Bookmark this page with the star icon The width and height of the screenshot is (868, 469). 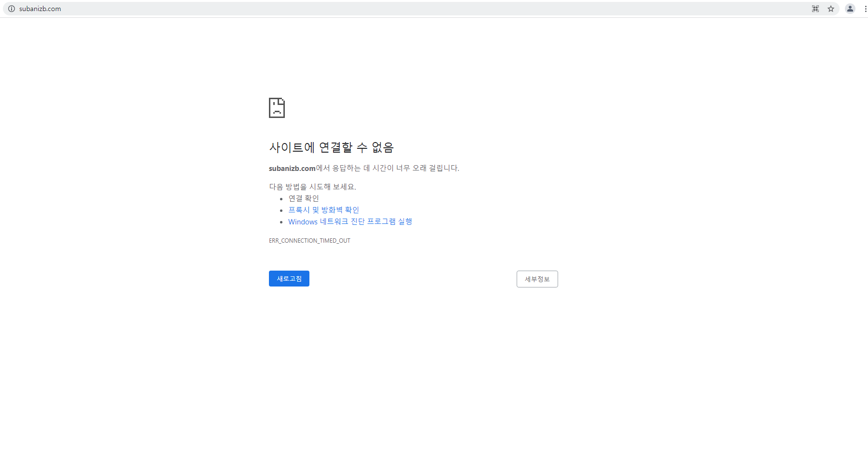pyautogui.click(x=831, y=9)
